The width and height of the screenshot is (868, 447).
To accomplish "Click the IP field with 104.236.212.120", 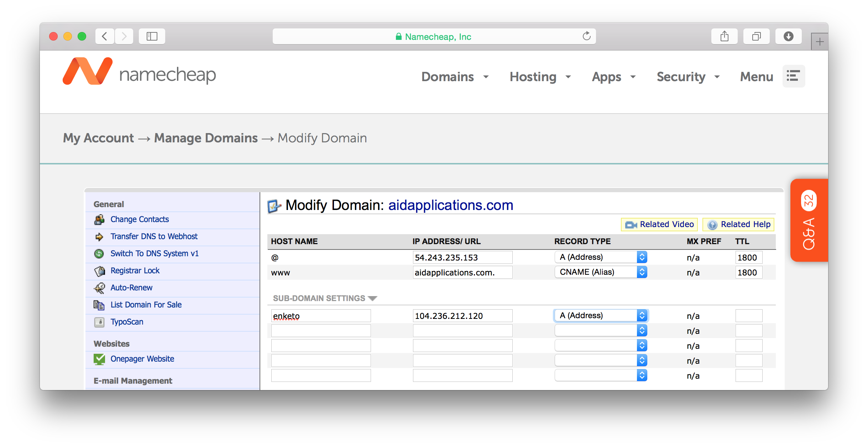I will point(462,316).
